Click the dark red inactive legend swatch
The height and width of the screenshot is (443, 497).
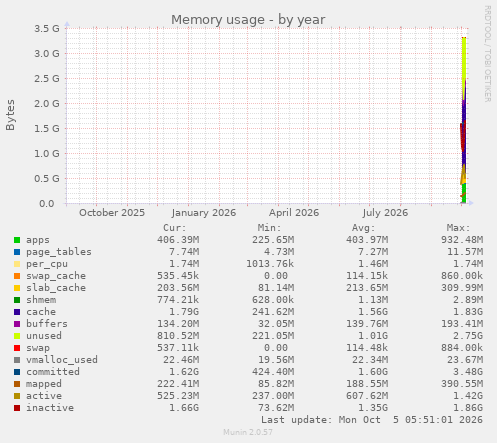[17, 408]
